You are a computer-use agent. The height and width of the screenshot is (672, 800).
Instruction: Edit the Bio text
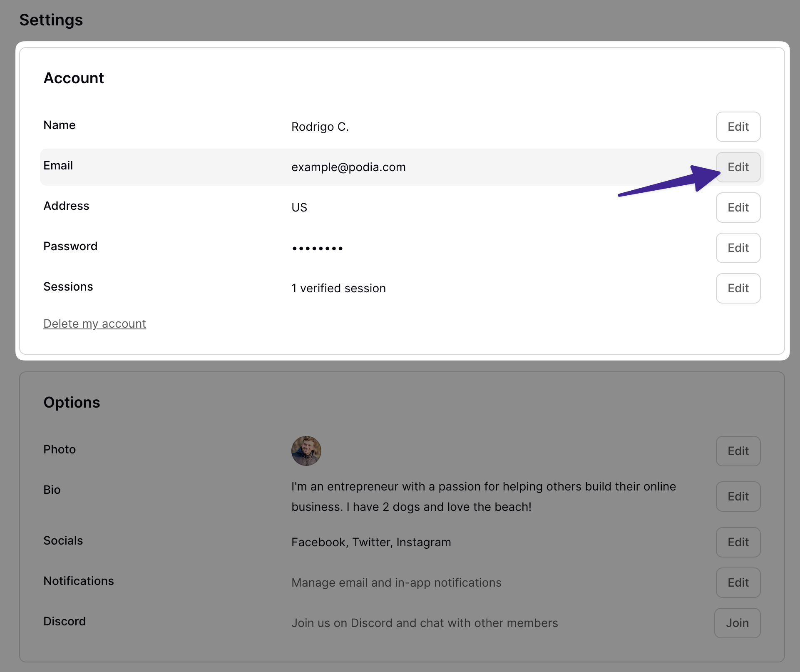point(738,496)
